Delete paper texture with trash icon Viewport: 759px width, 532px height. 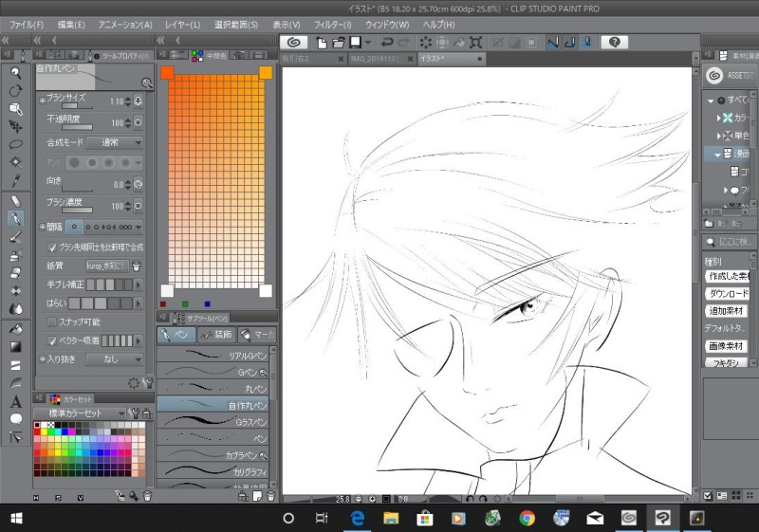point(137,266)
